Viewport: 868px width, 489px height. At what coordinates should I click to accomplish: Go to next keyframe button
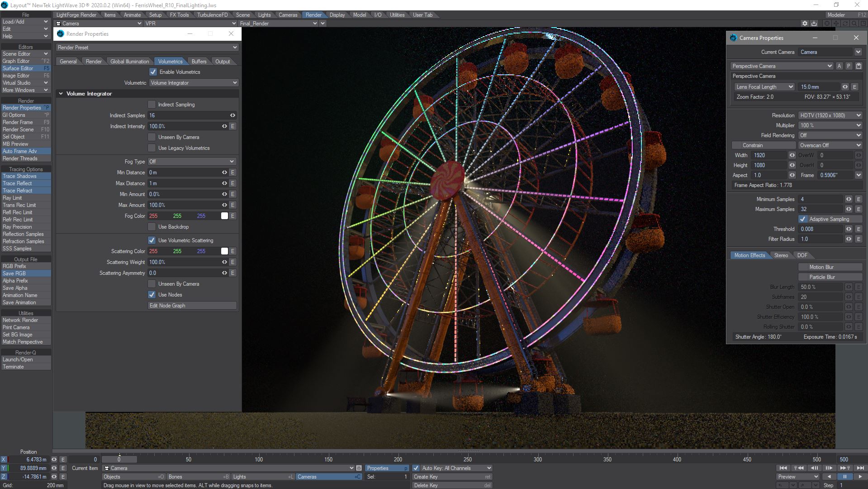tap(844, 468)
